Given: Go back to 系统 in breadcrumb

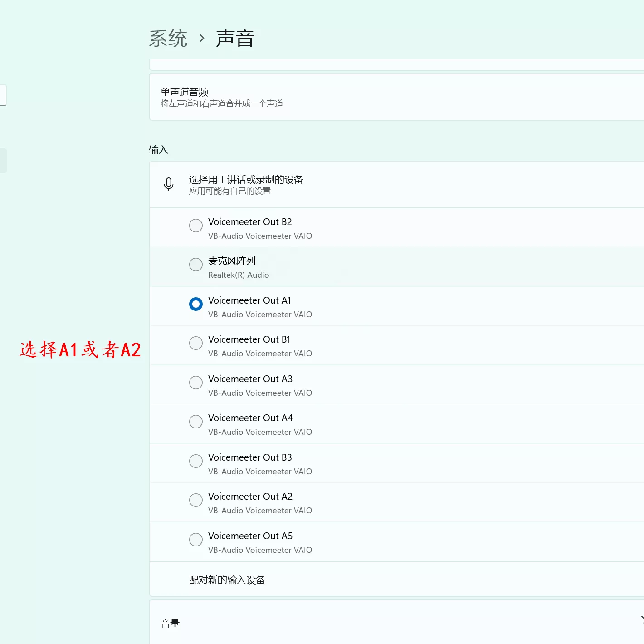Looking at the screenshot, I should click(x=168, y=39).
